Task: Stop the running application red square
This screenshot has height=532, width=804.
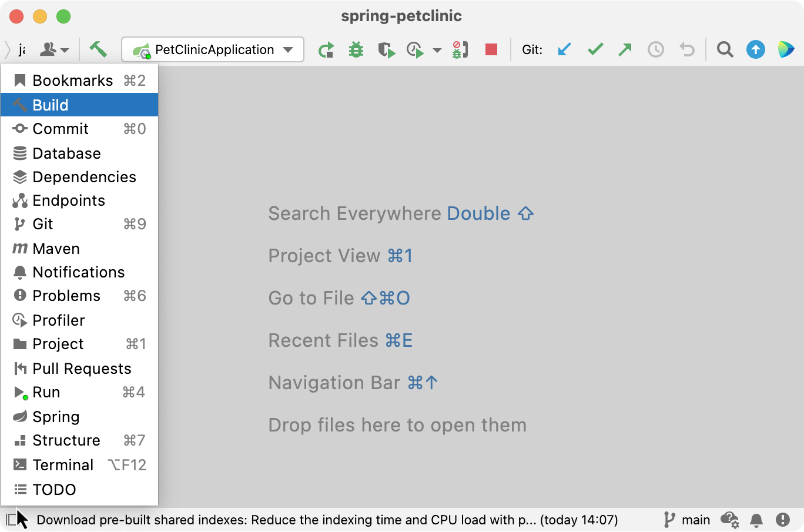Action: click(491, 49)
